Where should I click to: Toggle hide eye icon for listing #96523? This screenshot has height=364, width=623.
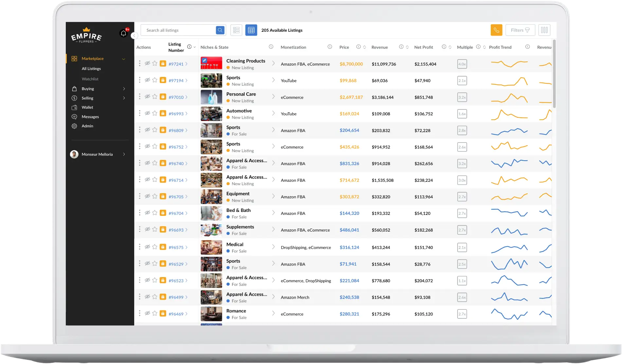[147, 280]
